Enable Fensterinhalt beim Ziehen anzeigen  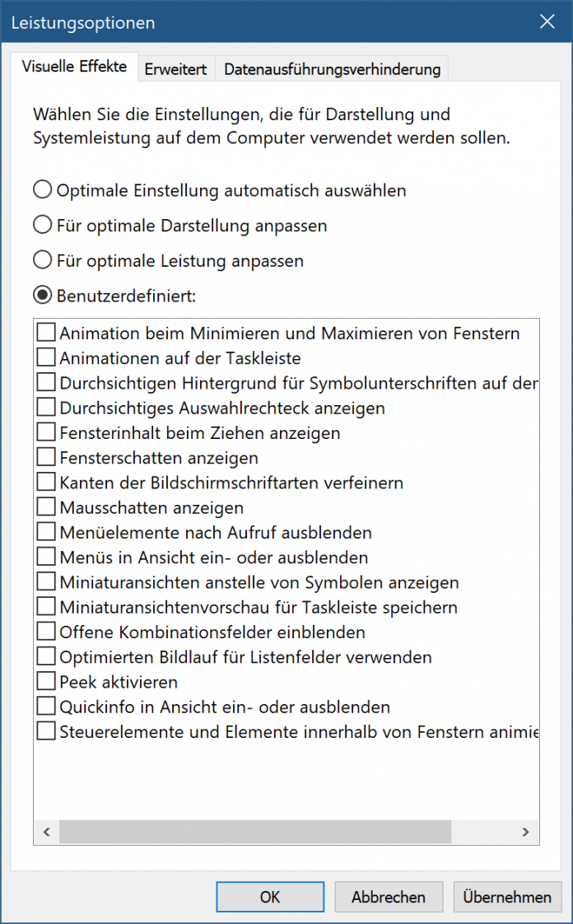[47, 432]
